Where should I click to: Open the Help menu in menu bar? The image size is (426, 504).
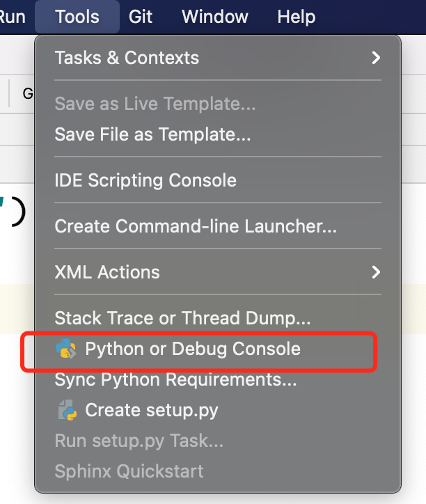click(x=296, y=17)
